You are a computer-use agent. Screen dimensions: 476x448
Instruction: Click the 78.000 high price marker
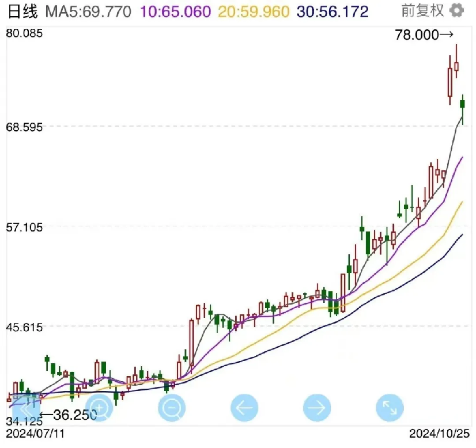[424, 35]
